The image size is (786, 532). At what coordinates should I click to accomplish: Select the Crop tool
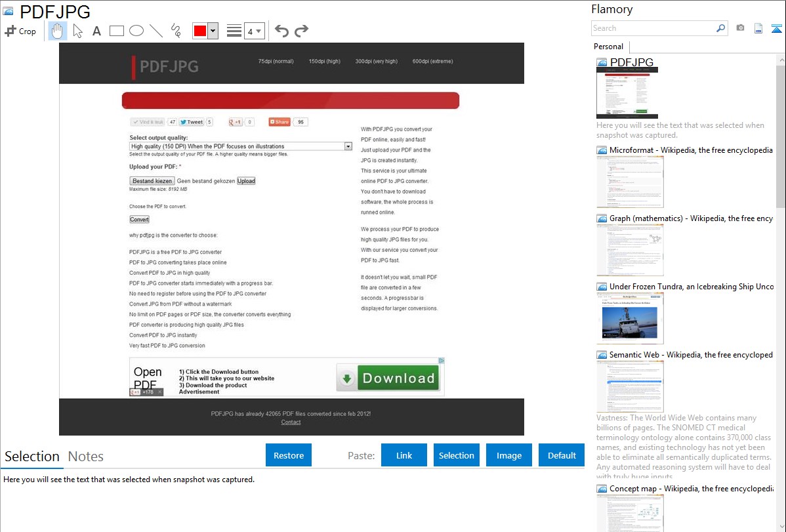(20, 31)
